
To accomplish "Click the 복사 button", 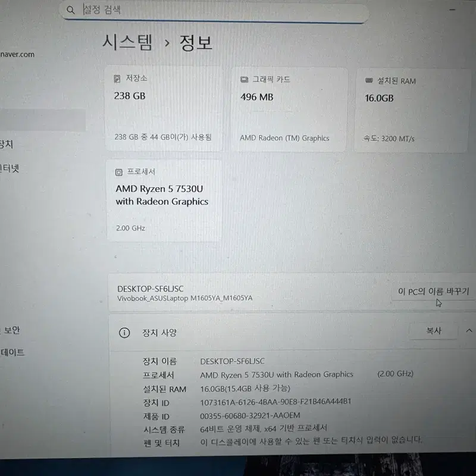I will tap(434, 331).
